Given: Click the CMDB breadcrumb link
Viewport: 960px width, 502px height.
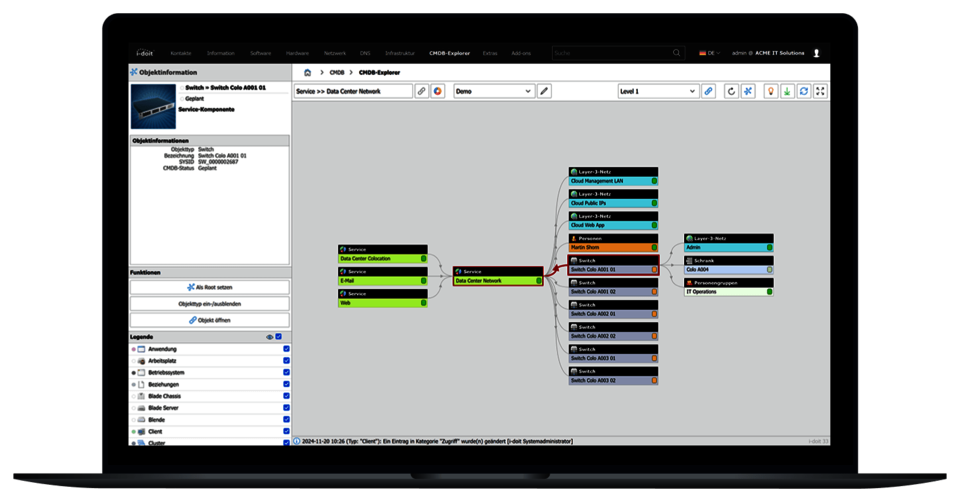Looking at the screenshot, I should [337, 72].
